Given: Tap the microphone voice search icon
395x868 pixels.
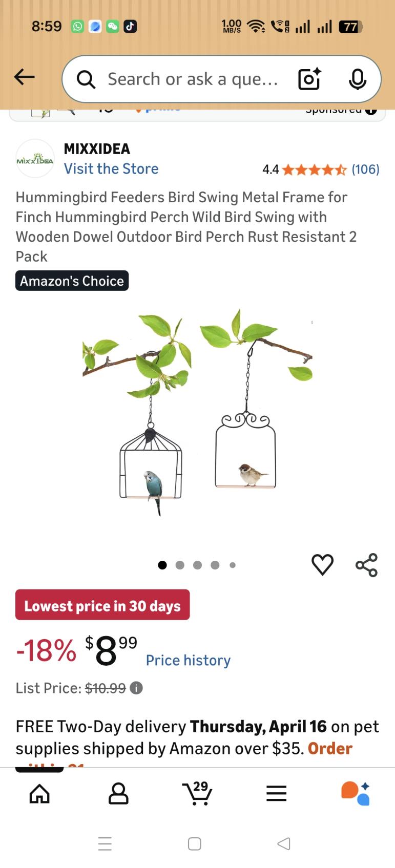Looking at the screenshot, I should pos(357,79).
